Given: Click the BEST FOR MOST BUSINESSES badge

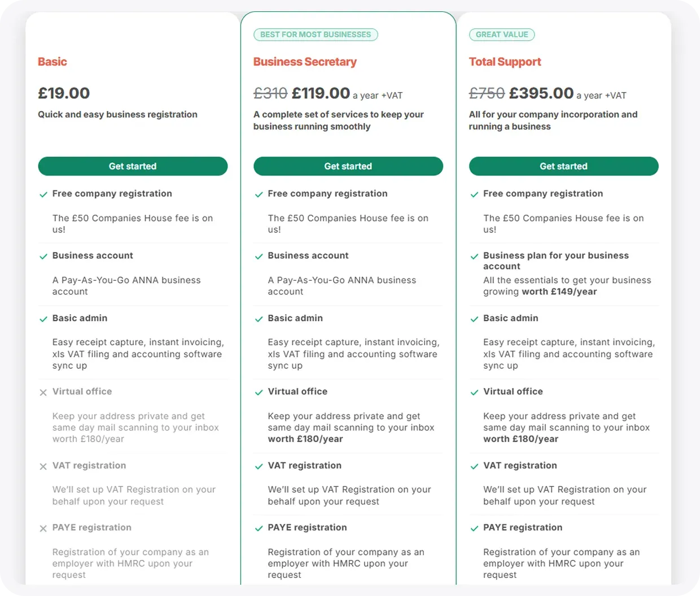Looking at the screenshot, I should click(316, 34).
